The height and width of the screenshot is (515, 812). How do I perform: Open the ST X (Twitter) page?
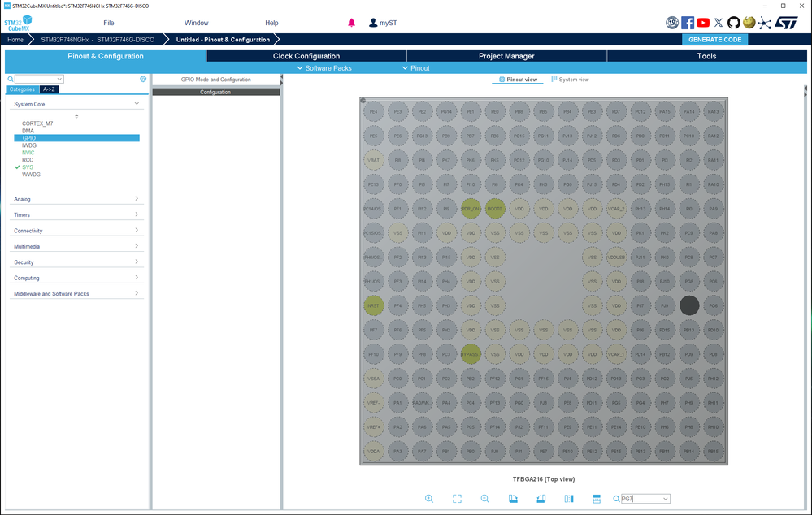719,22
